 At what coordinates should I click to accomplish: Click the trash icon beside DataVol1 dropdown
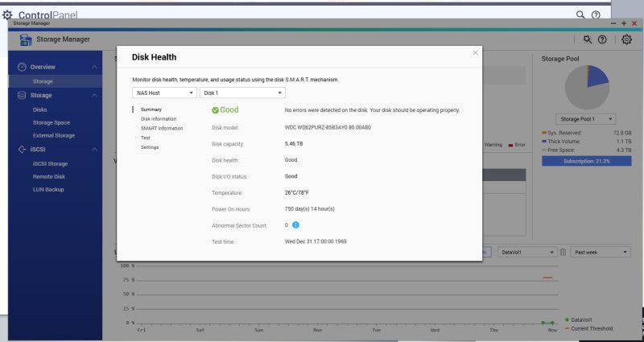coord(563,252)
